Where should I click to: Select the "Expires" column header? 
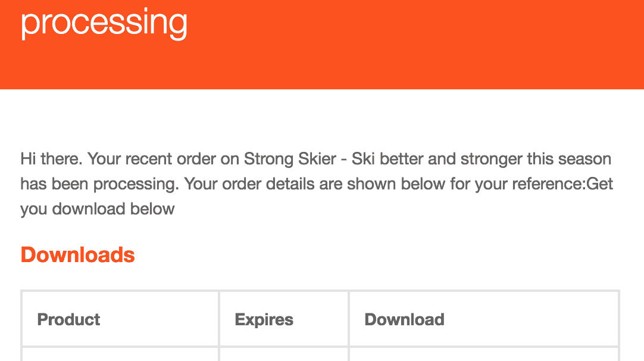pyautogui.click(x=264, y=319)
